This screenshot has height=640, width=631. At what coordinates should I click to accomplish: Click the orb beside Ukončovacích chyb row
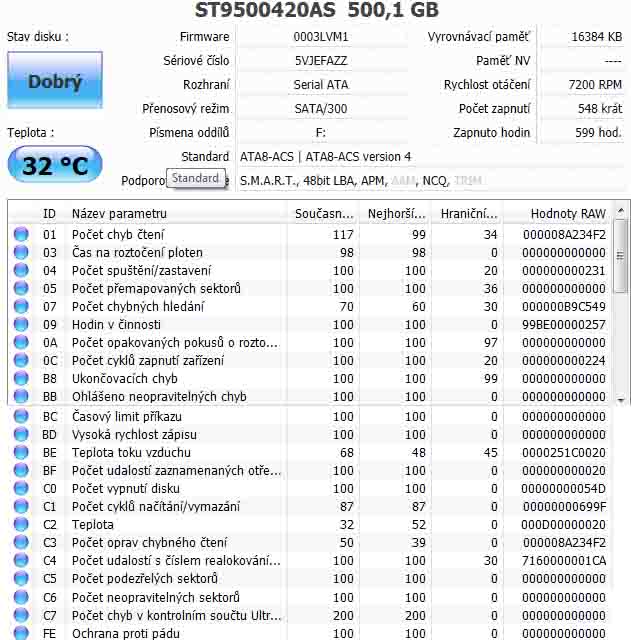(x=21, y=378)
